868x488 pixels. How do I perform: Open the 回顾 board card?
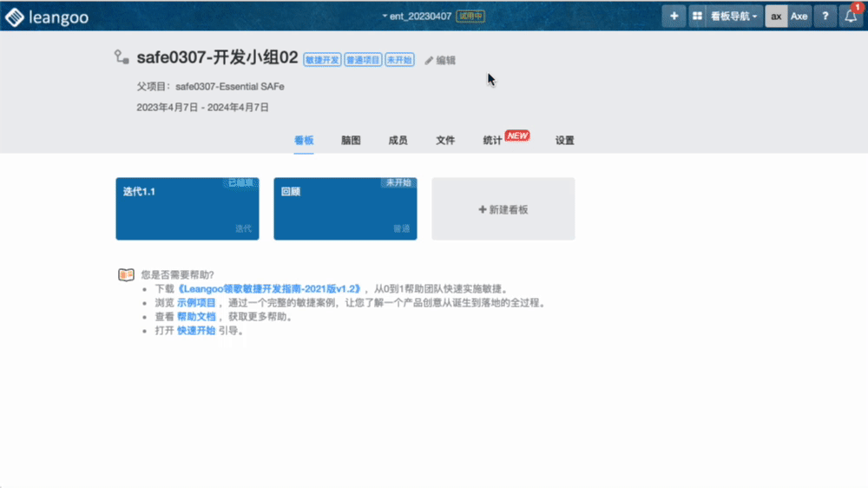[345, 209]
